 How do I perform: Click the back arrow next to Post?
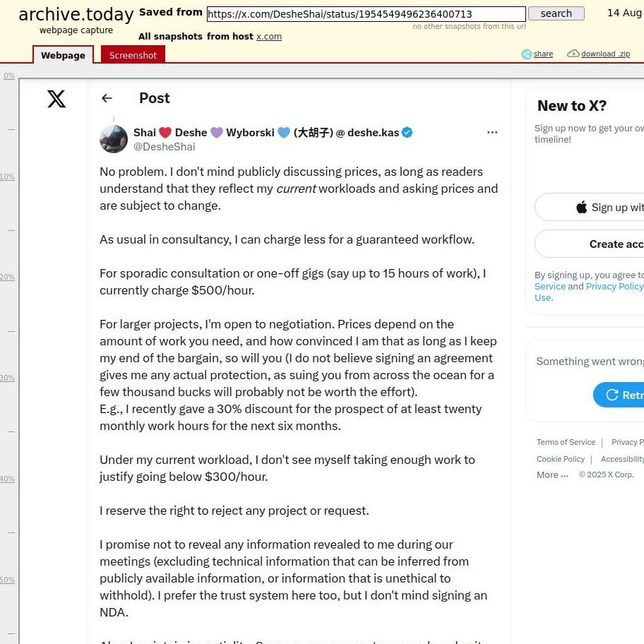(107, 98)
